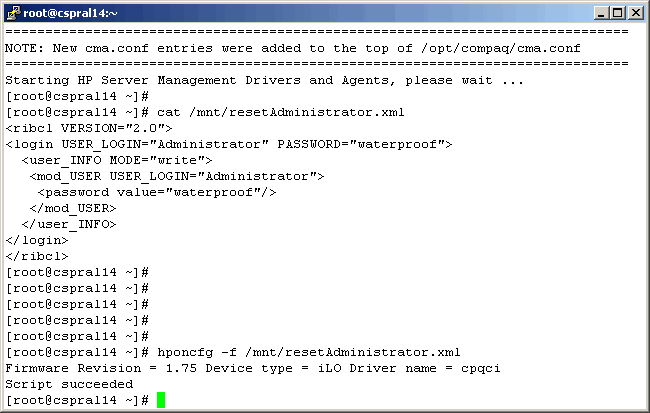Click the ribcl VERSION opening tag line

click(x=89, y=128)
